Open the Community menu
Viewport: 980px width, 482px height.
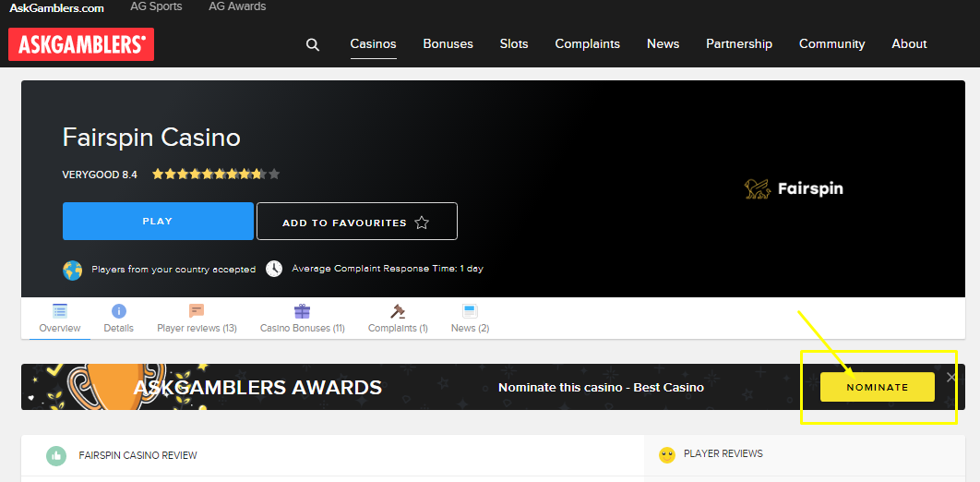click(831, 44)
